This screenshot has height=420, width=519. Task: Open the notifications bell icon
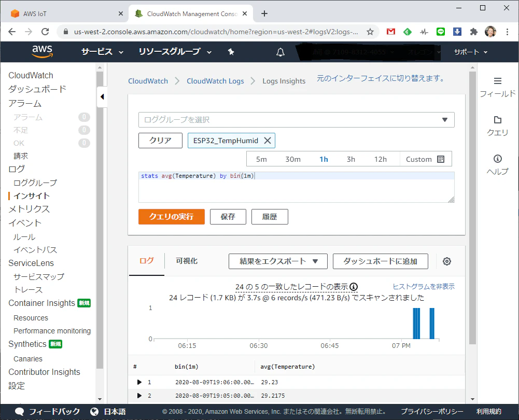point(280,52)
